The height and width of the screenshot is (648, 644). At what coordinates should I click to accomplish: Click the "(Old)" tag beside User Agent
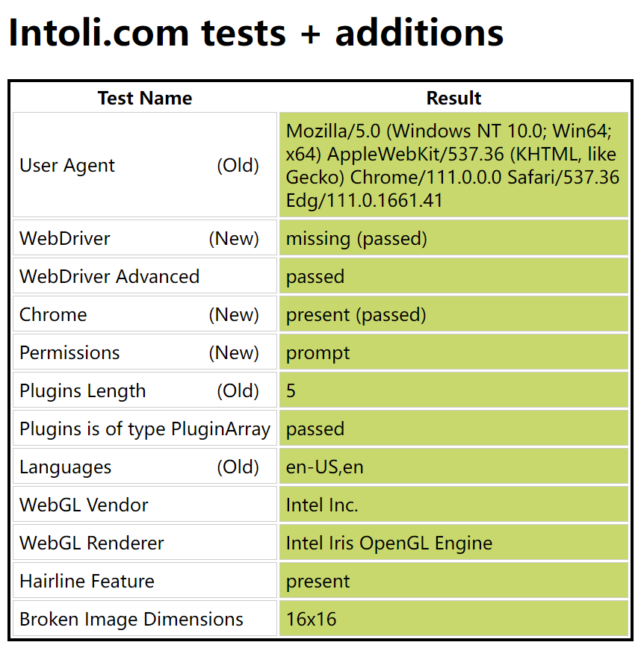238,166
